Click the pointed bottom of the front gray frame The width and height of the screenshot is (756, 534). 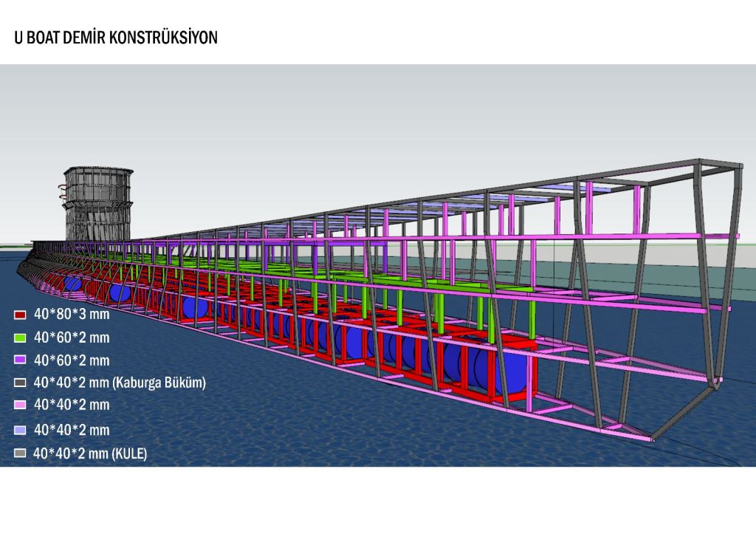(x=713, y=384)
